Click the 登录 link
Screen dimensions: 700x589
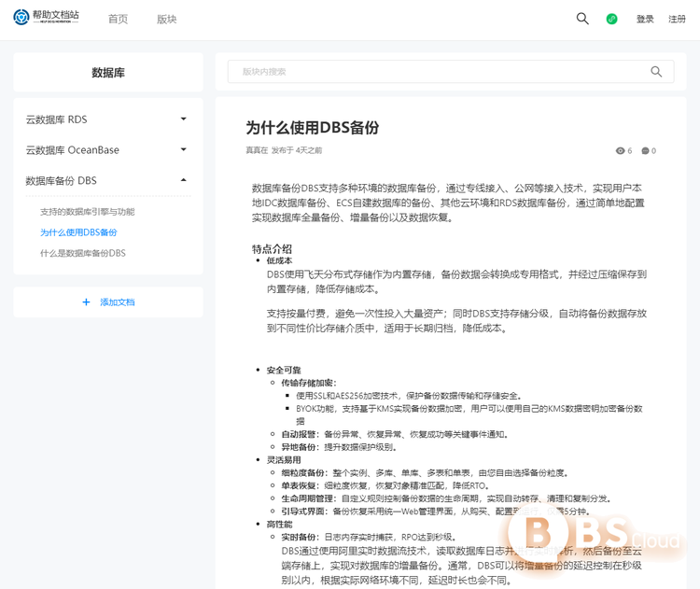645,20
